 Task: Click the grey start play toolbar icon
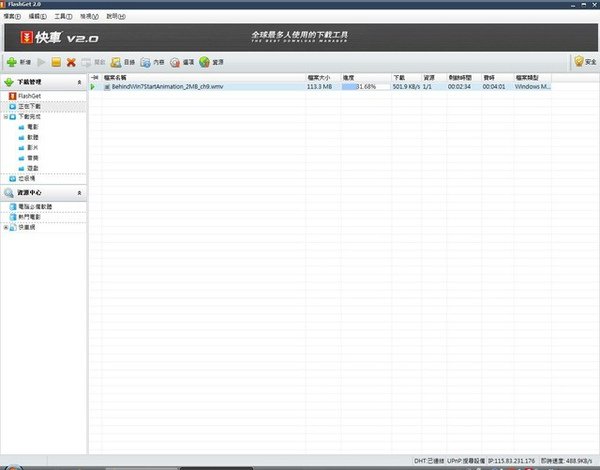[41, 62]
